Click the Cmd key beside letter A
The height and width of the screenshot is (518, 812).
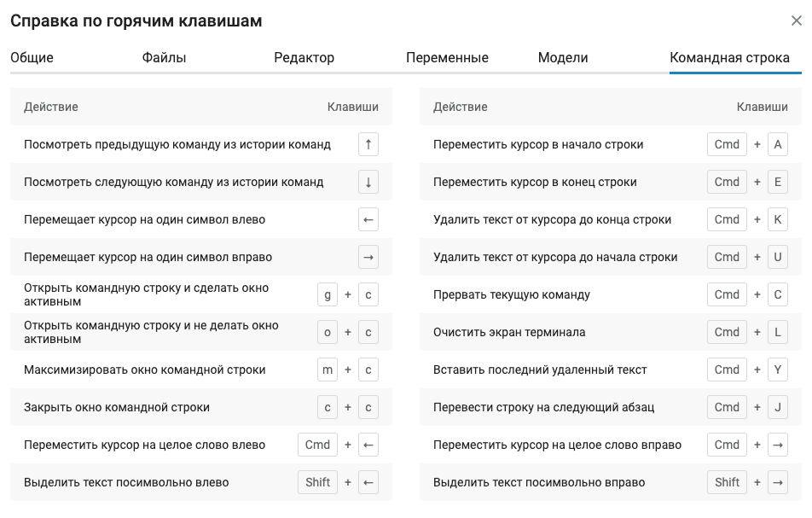pos(727,144)
